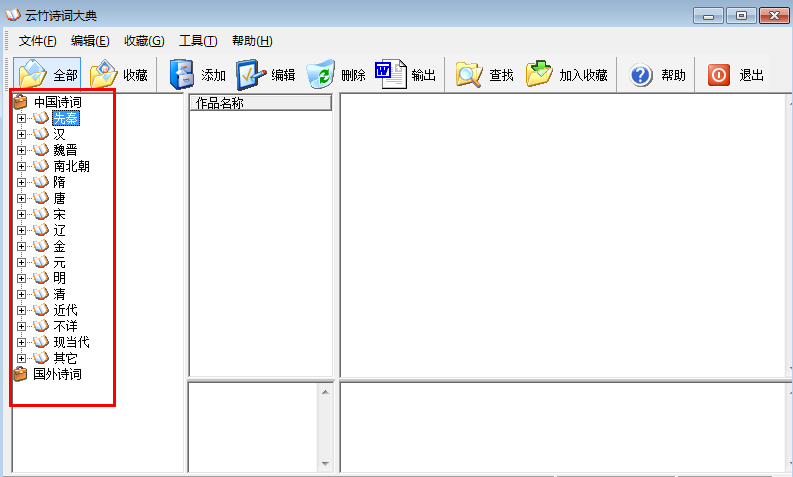
Task: Click the 魏晋 book icon
Action: click(x=41, y=150)
